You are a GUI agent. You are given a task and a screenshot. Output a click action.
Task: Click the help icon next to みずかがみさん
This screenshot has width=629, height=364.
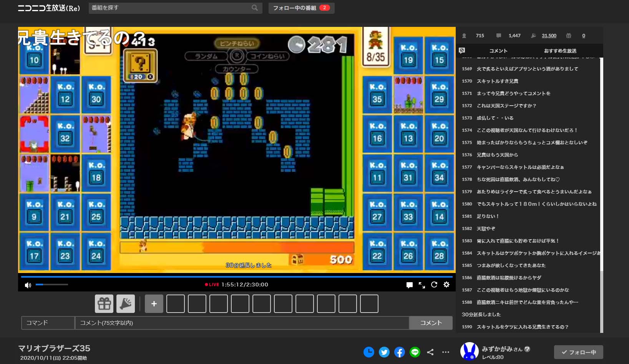[x=527, y=349]
